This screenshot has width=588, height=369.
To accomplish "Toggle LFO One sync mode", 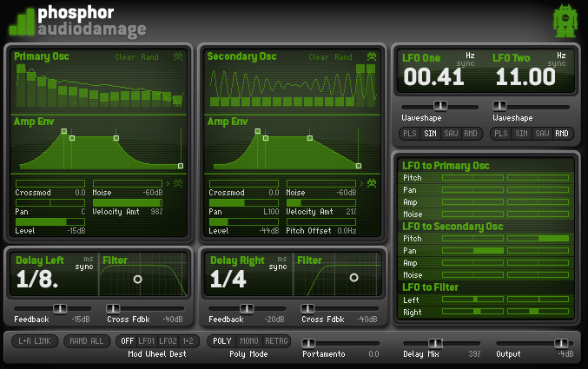I will coord(466,63).
